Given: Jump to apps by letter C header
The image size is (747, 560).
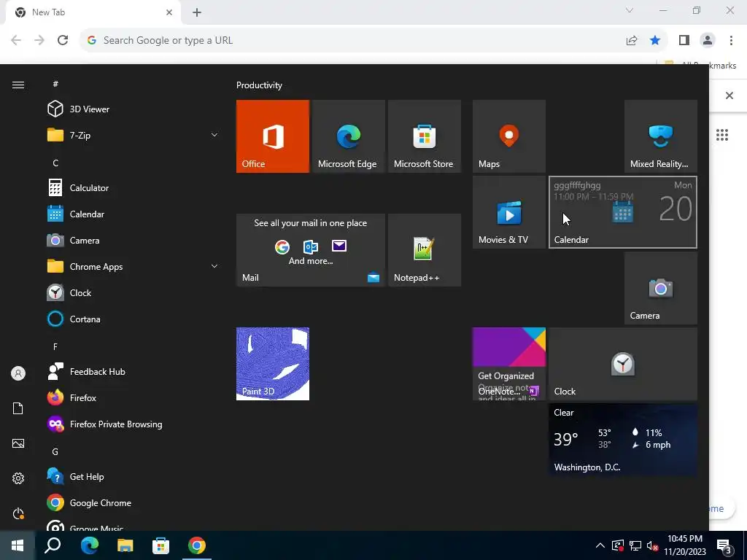Looking at the screenshot, I should (55, 163).
